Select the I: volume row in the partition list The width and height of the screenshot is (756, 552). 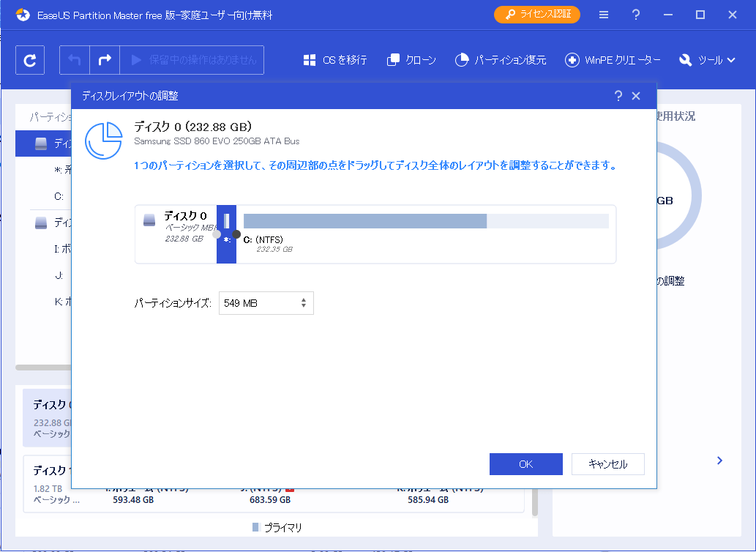coord(43,249)
